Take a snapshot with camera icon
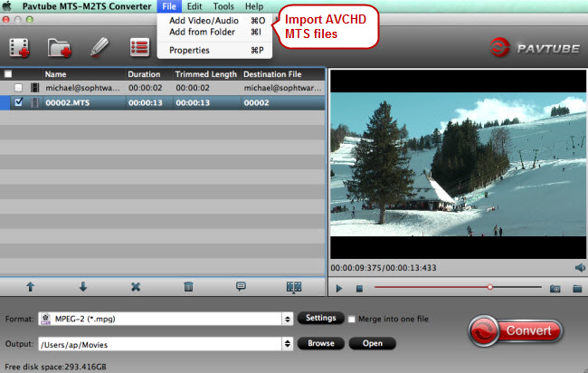588x373 pixels. click(x=555, y=289)
